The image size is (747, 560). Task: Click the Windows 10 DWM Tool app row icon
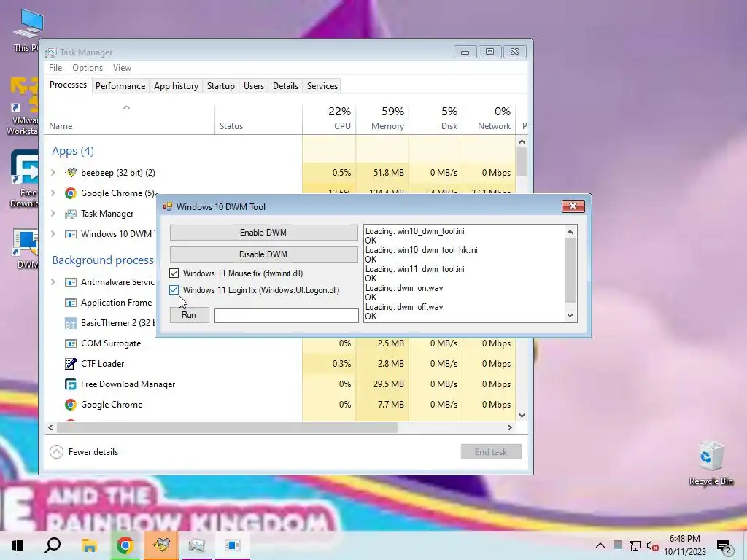click(71, 234)
